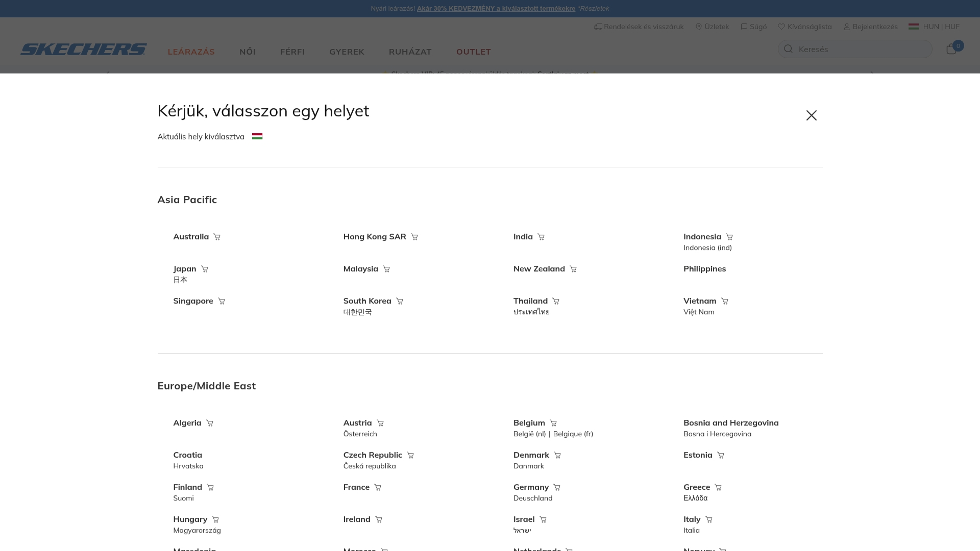The width and height of the screenshot is (980, 551).
Task: Select Hungary Magyarország location
Action: coord(197,524)
